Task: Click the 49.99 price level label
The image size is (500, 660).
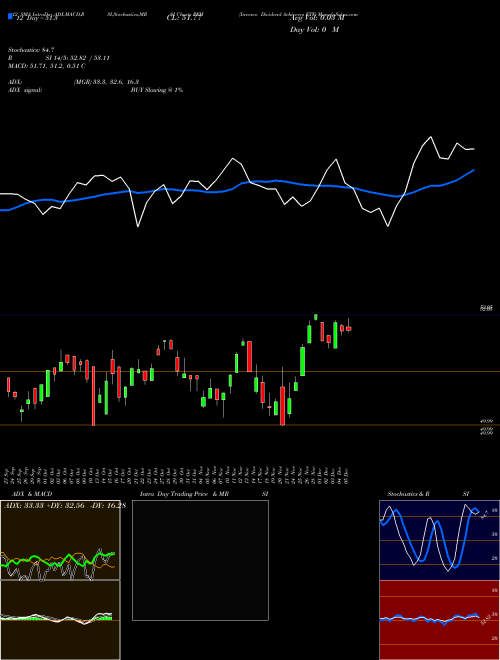Action: click(x=486, y=421)
